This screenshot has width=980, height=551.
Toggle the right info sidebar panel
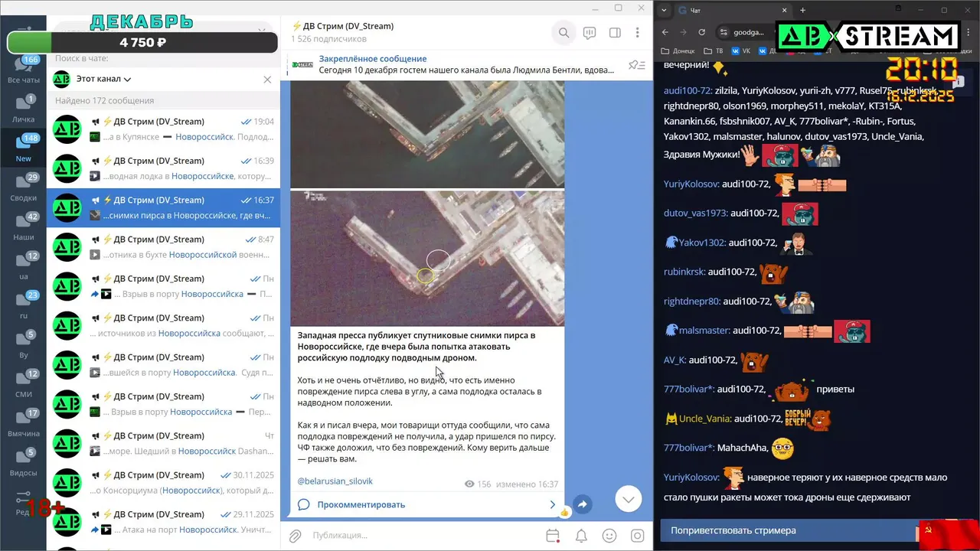point(614,33)
